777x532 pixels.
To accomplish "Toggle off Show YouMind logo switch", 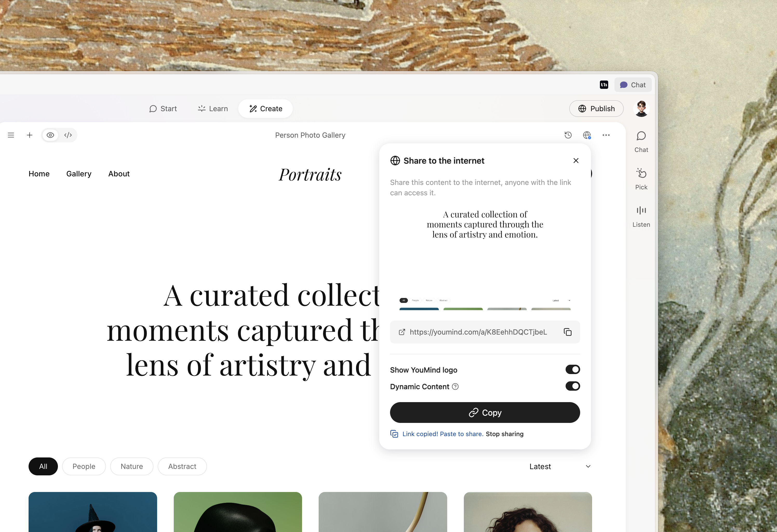I will (572, 369).
